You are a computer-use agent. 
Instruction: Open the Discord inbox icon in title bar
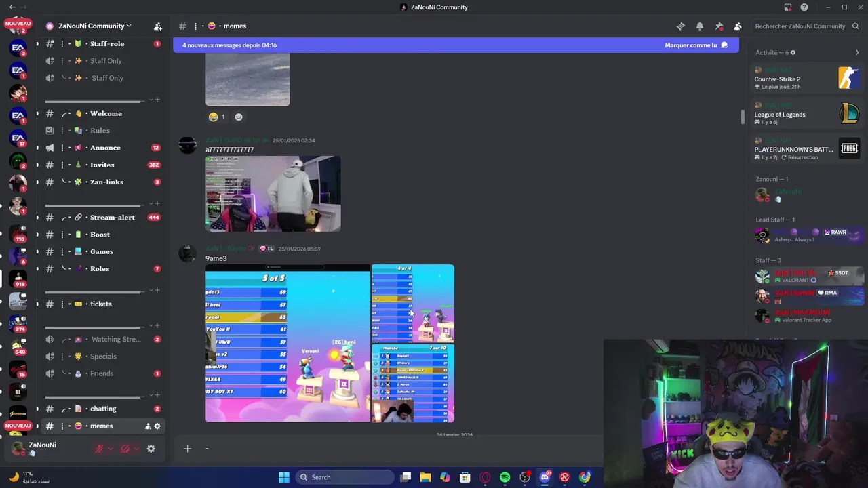[788, 7]
